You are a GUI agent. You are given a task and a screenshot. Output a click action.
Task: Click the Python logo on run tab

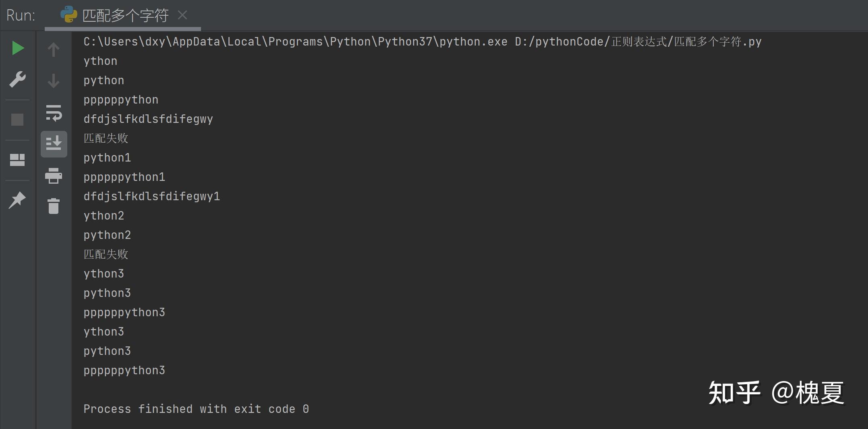69,15
